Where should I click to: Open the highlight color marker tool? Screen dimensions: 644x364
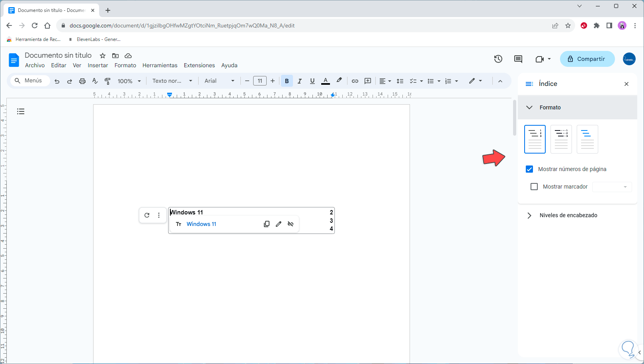point(339,80)
